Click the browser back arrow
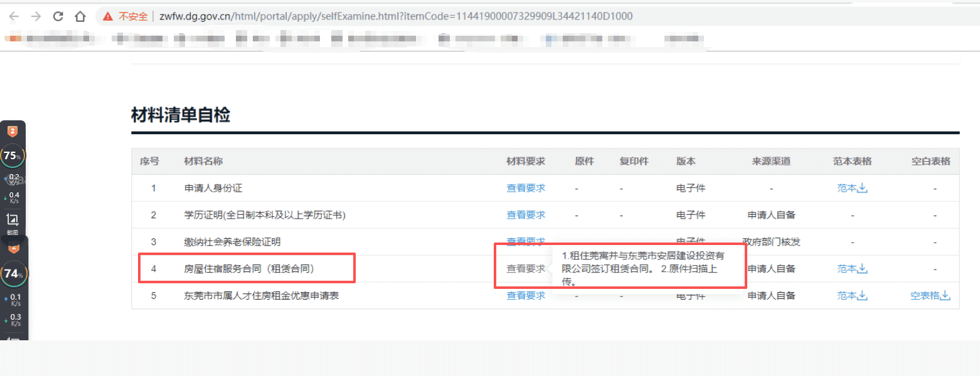Viewport: 980px width, 376px height. [x=14, y=16]
